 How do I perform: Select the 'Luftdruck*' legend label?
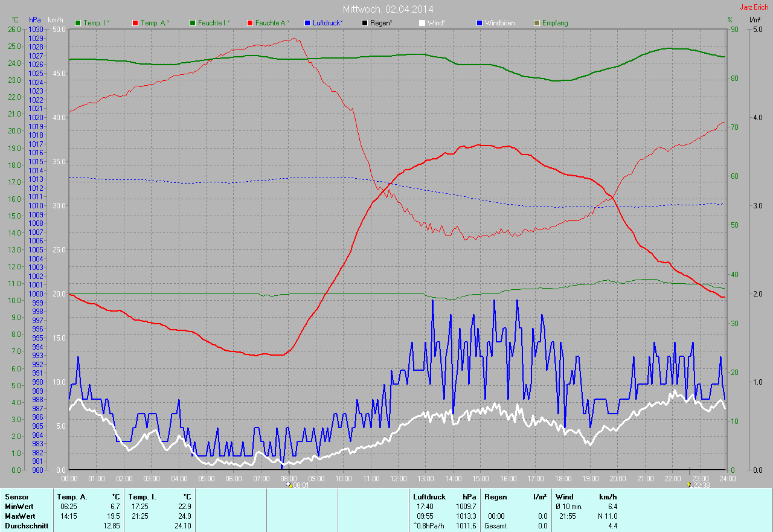328,23
